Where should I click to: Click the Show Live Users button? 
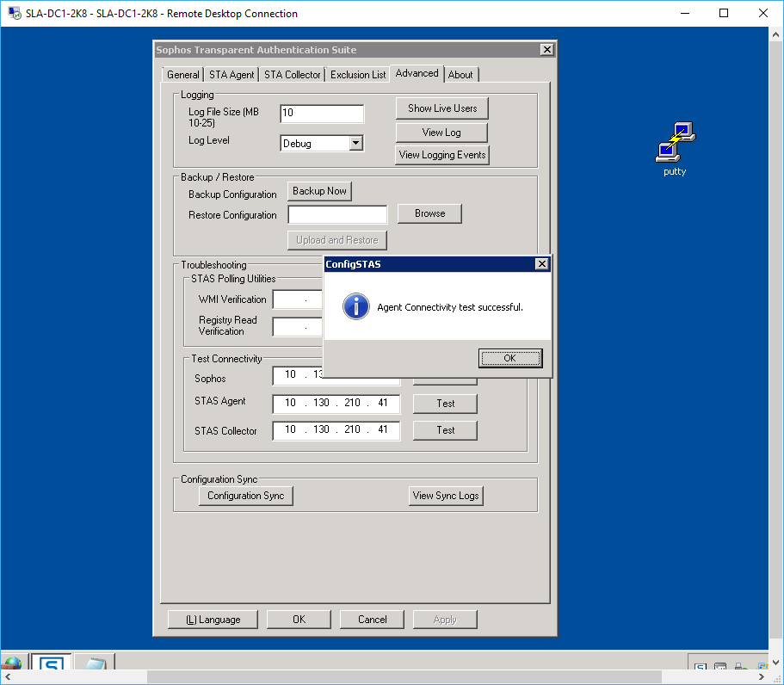tap(442, 108)
